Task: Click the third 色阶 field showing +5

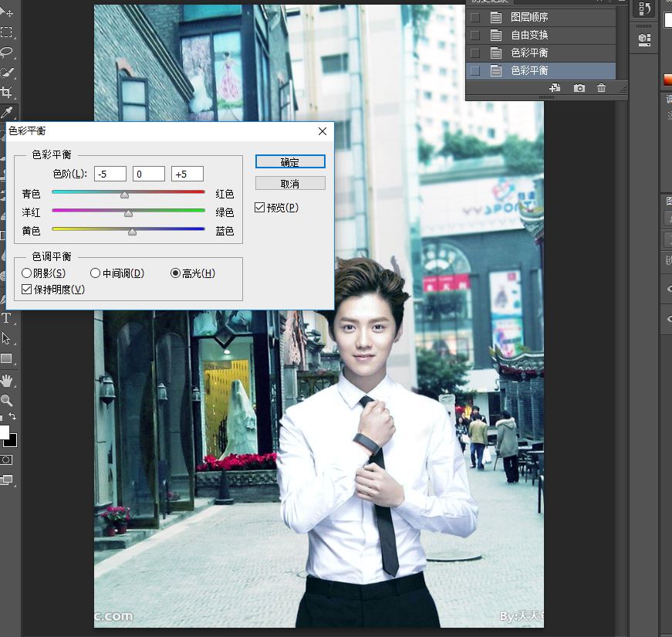Action: click(x=187, y=174)
